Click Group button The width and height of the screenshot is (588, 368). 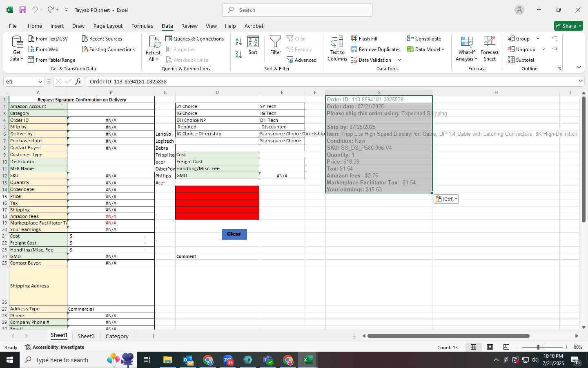519,38
